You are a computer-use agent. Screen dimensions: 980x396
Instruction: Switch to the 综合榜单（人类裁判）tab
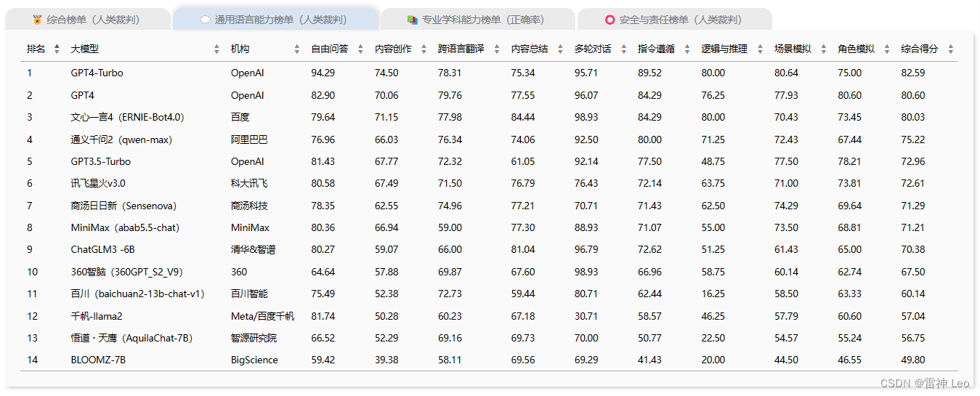point(87,20)
